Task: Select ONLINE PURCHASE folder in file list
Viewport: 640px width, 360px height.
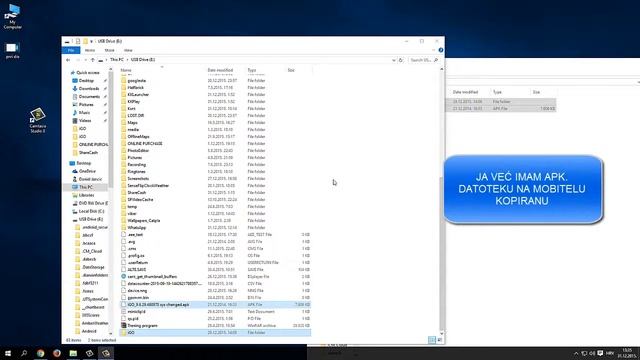Action: coord(145,144)
